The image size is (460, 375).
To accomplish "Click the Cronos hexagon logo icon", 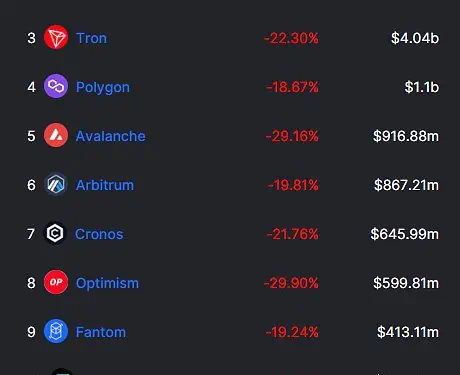I will click(55, 233).
